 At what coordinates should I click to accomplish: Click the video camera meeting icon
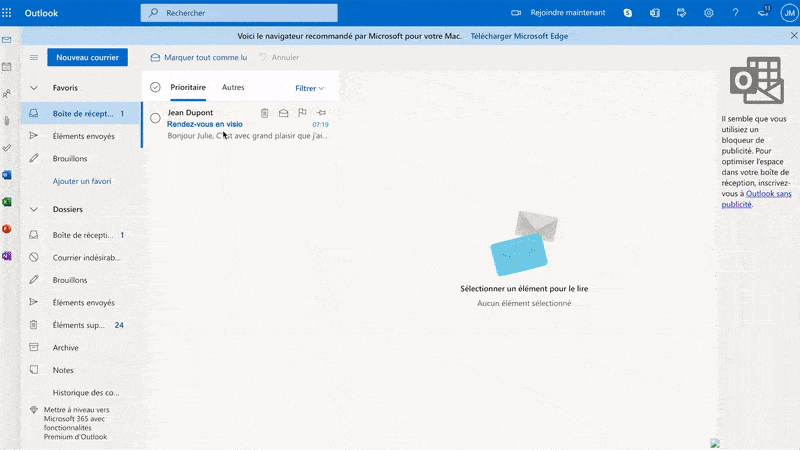[x=516, y=13]
